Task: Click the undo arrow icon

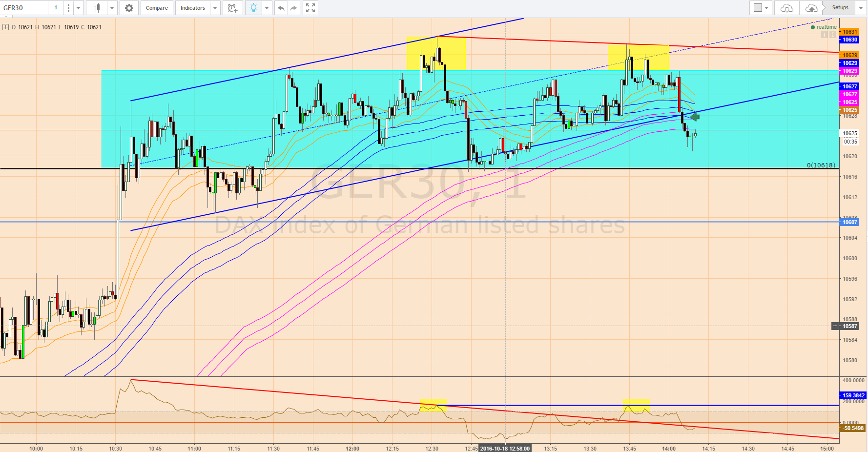Action: click(281, 8)
